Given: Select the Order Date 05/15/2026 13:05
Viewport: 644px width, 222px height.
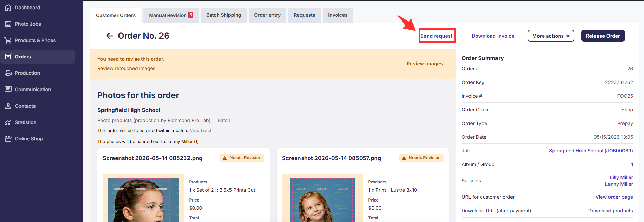Looking at the screenshot, I should click(x=613, y=137).
